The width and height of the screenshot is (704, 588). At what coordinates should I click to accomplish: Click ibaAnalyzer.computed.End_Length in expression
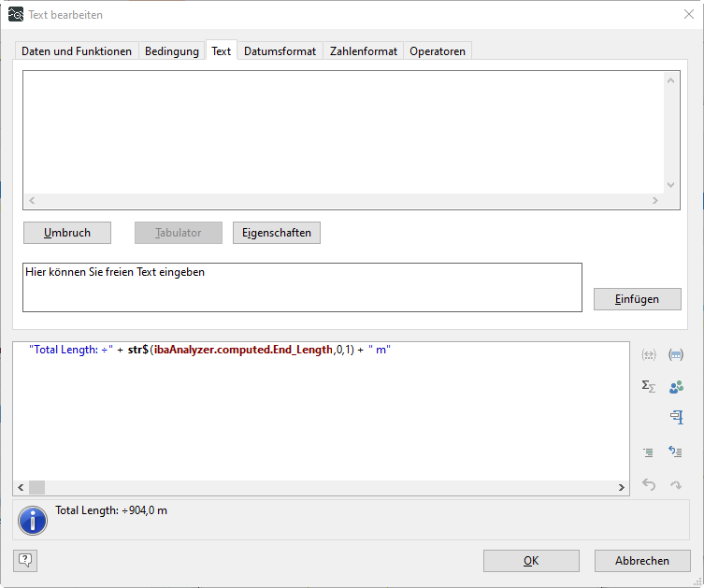tap(243, 350)
